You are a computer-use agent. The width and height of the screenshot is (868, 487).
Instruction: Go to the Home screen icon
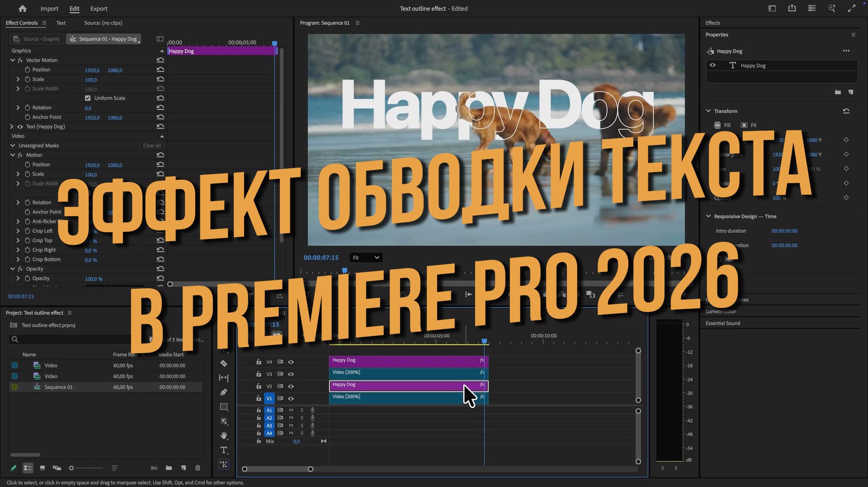click(22, 8)
